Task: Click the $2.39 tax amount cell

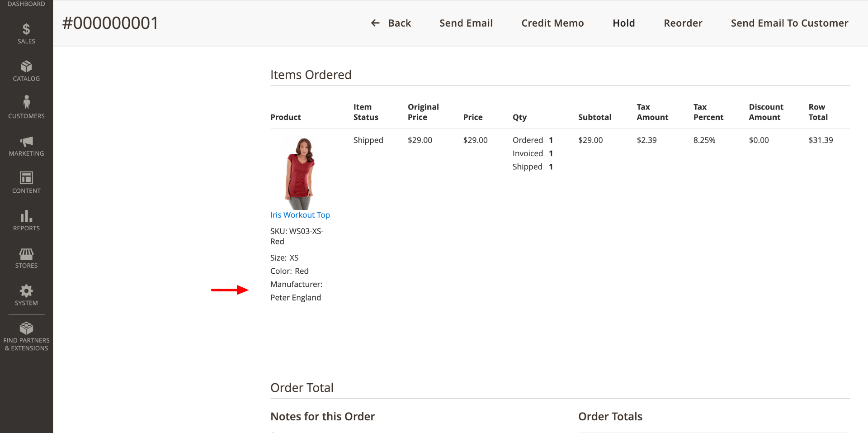Action: 646,140
